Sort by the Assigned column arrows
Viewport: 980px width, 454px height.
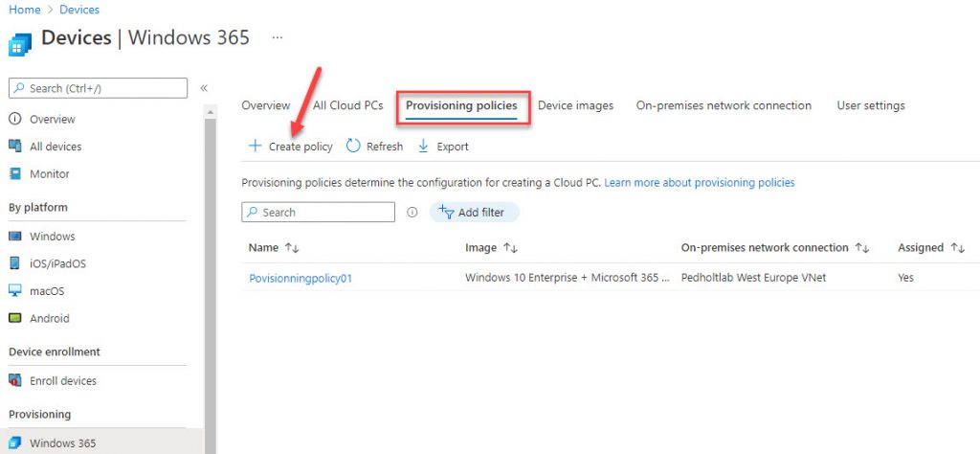957,248
